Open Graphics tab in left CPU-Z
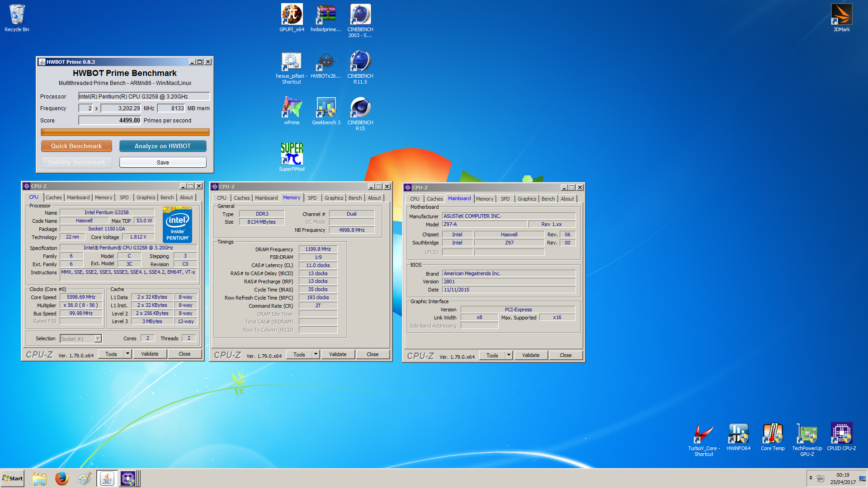The image size is (868, 488). coord(146,197)
